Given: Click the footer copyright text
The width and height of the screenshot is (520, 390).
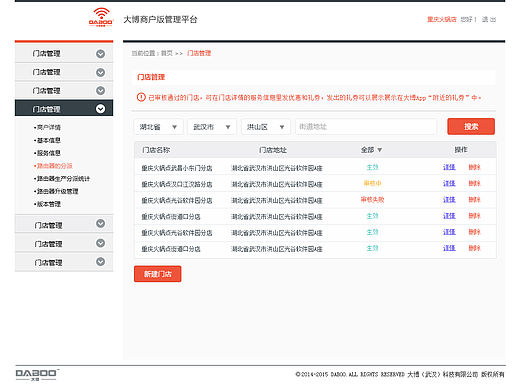Looking at the screenshot, I should click(400, 374).
